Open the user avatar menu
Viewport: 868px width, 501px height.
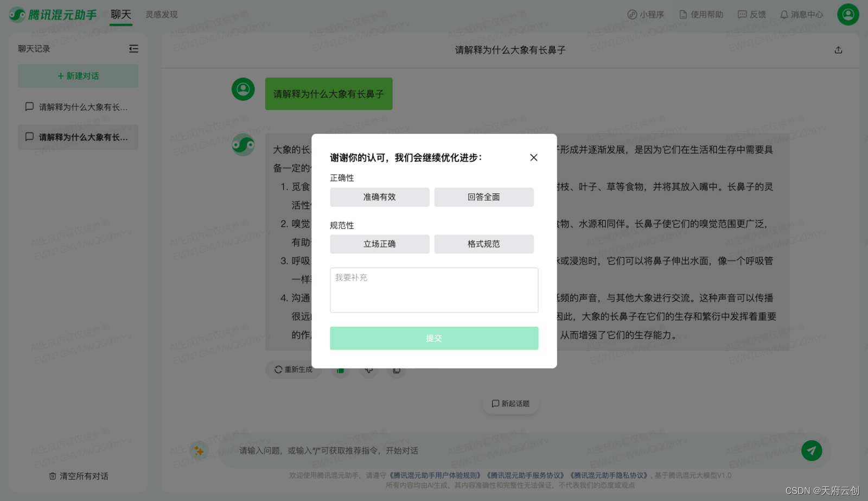(x=848, y=15)
